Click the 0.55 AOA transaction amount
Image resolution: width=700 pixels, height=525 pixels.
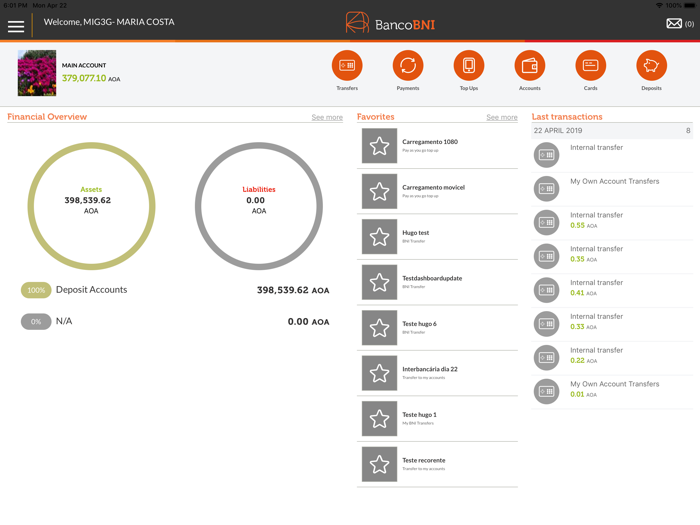tap(583, 225)
